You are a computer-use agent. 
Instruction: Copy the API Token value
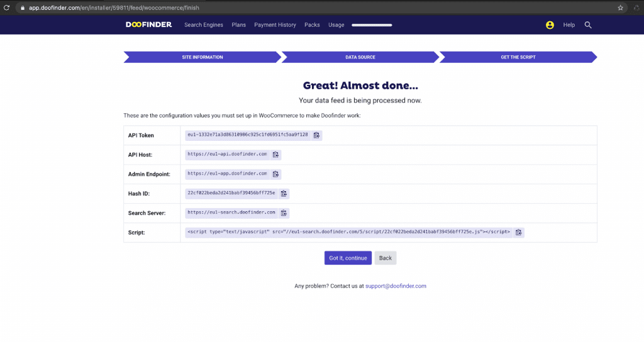pos(317,135)
